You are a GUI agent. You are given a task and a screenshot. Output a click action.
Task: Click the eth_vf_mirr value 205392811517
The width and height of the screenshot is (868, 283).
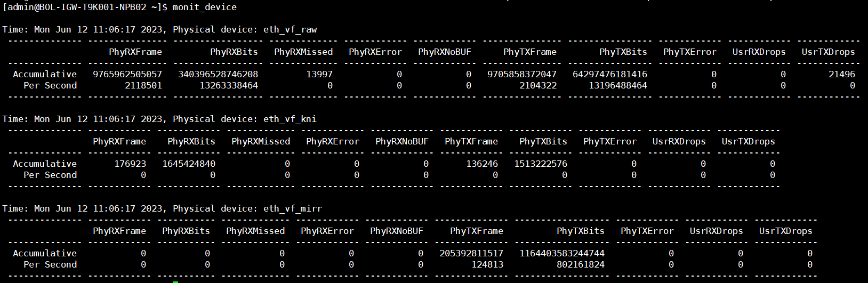coord(471,253)
